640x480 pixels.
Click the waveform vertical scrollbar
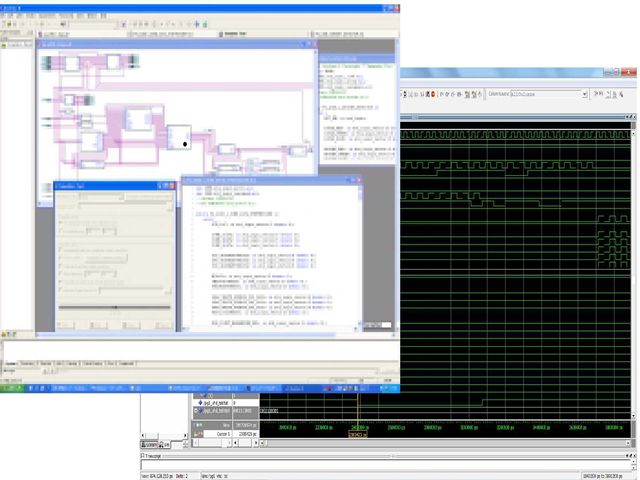633,274
